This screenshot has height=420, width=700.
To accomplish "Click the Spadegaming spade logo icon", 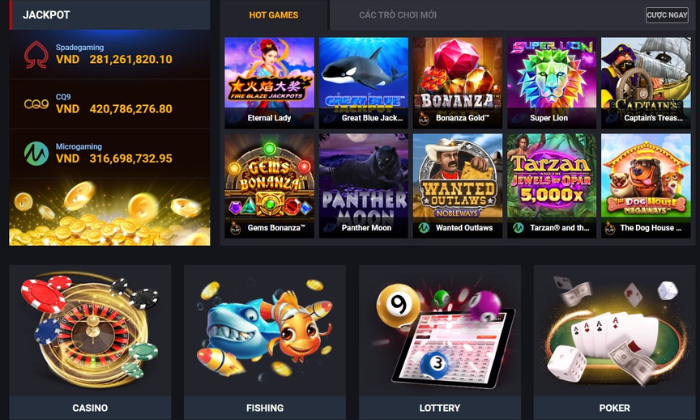I will click(x=36, y=54).
